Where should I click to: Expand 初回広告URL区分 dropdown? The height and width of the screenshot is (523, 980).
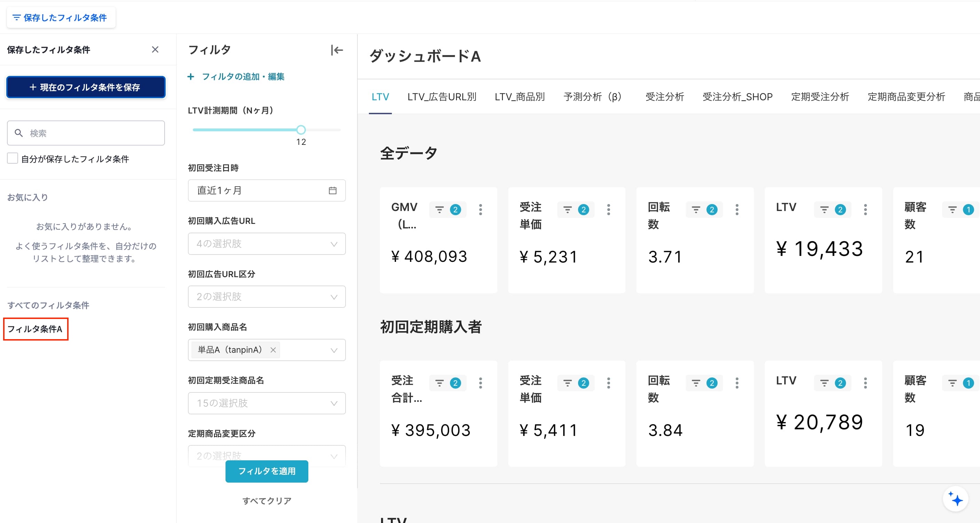pos(267,297)
